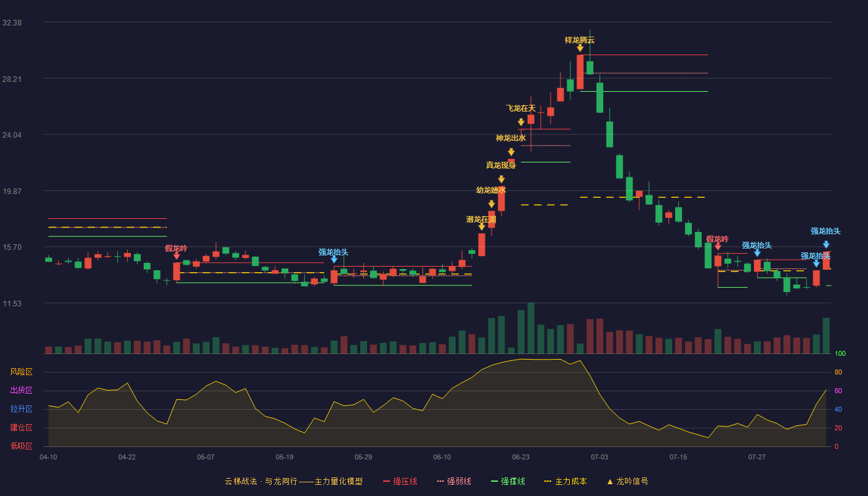Click the 真龙现身 signal arrow
The width and height of the screenshot is (868, 496).
(x=501, y=180)
